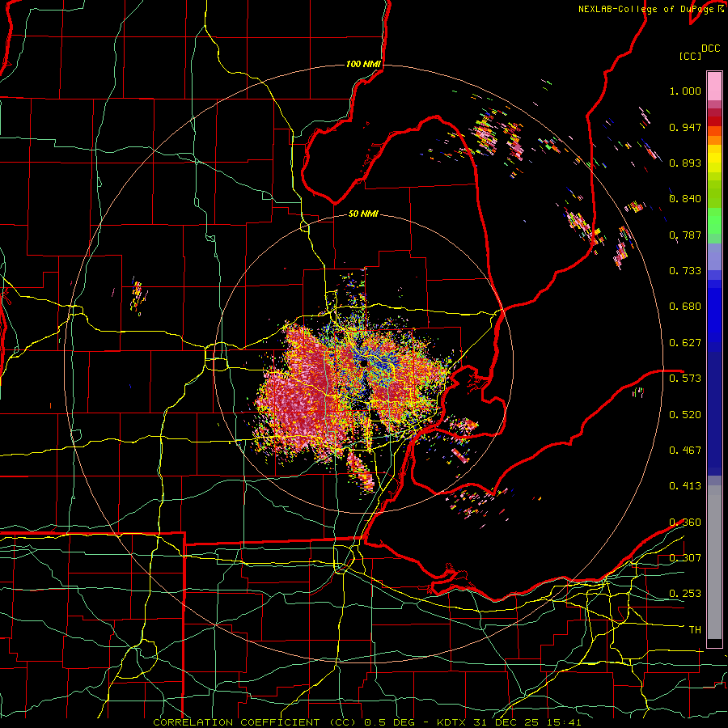Click the gray lower segment of color bar

point(714,562)
